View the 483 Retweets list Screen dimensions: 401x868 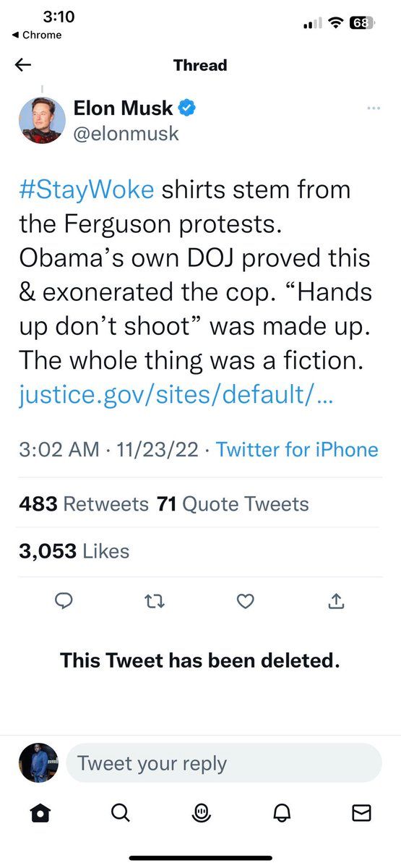coord(84,504)
